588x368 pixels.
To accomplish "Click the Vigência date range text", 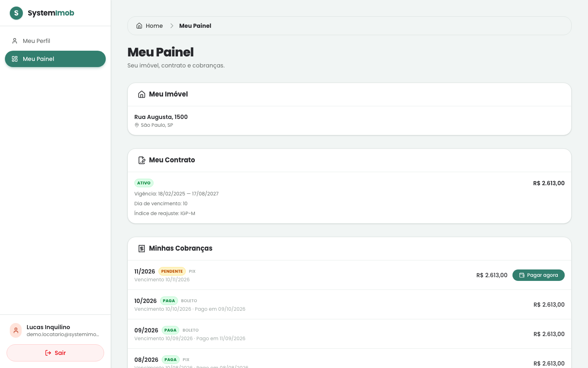I will pos(176,194).
